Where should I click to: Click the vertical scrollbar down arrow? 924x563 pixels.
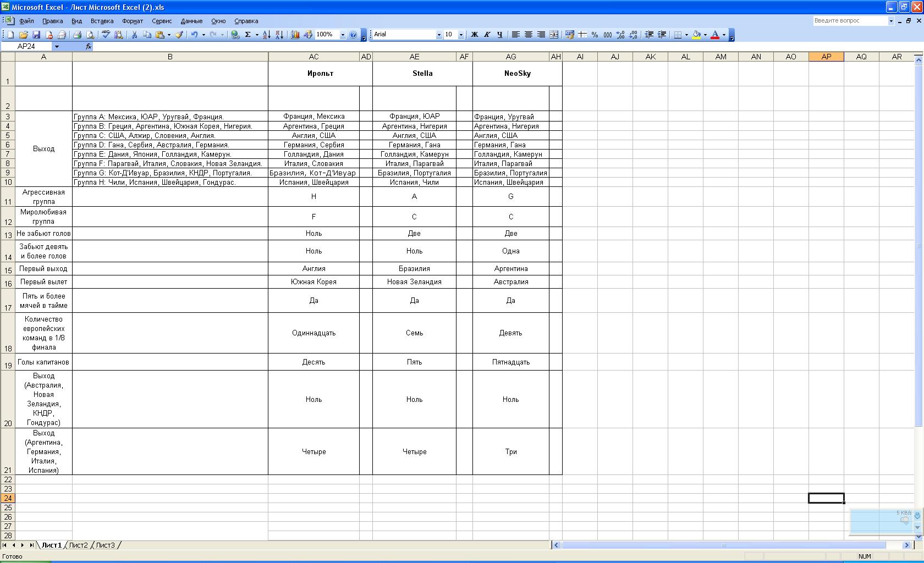[919, 536]
